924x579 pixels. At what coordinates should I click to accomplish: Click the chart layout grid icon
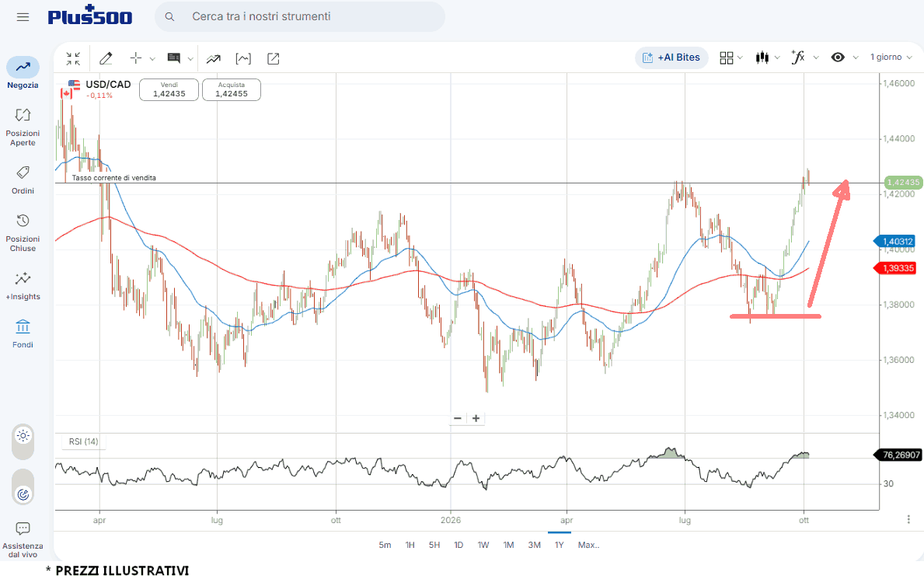tap(727, 58)
